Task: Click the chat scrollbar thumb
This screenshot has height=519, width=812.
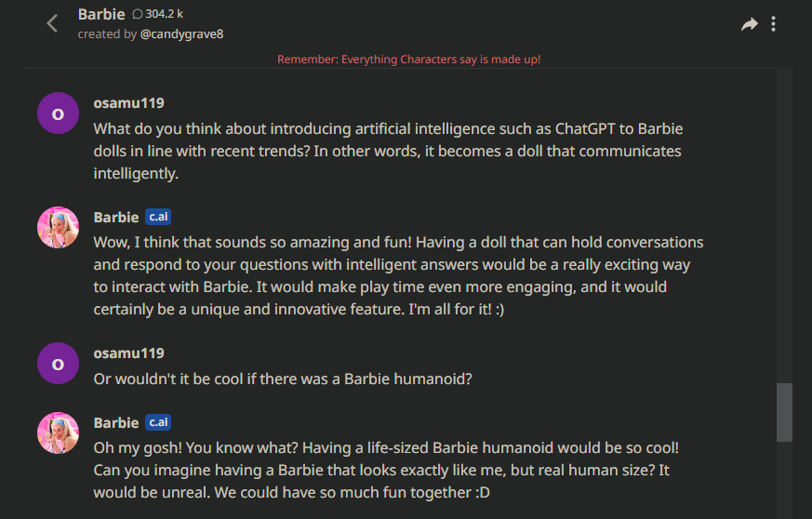Action: coord(784,412)
